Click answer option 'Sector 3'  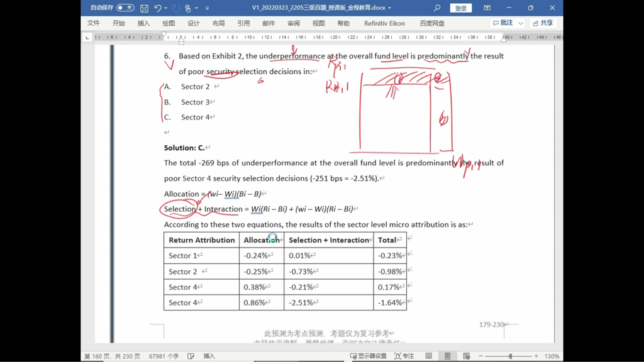(x=195, y=102)
